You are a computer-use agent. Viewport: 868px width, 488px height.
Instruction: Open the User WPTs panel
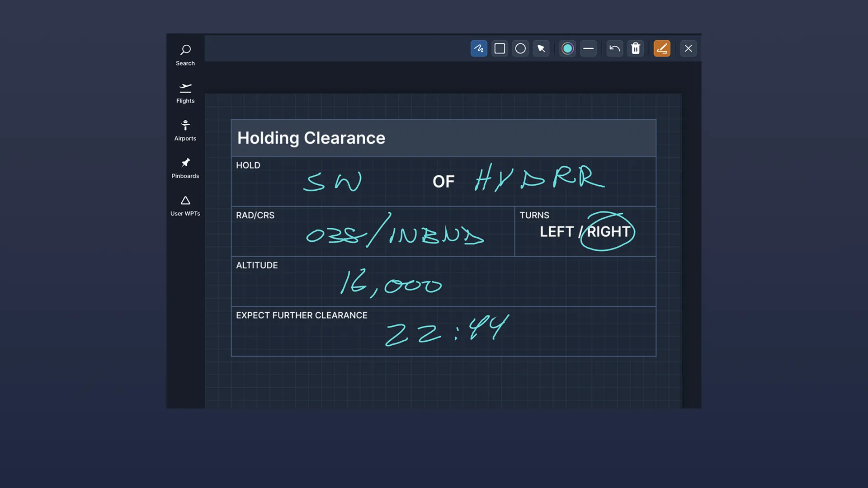(185, 206)
